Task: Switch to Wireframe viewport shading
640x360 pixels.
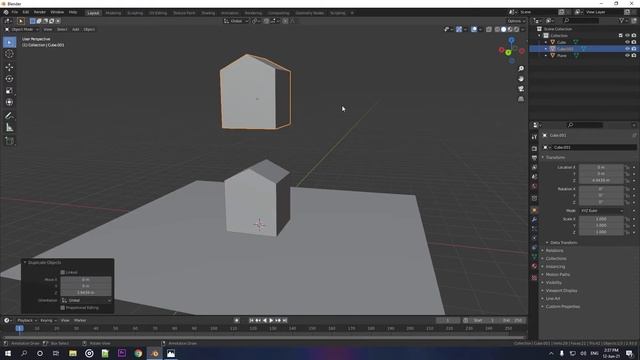Action: point(497,29)
